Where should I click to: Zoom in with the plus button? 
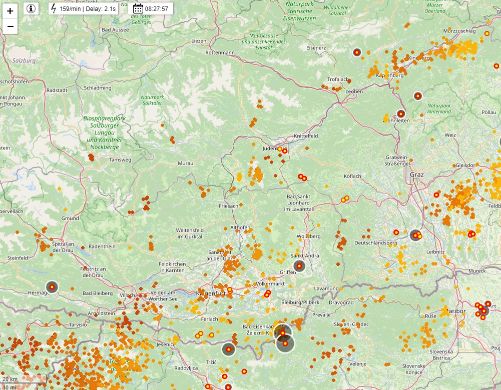[x=10, y=11]
